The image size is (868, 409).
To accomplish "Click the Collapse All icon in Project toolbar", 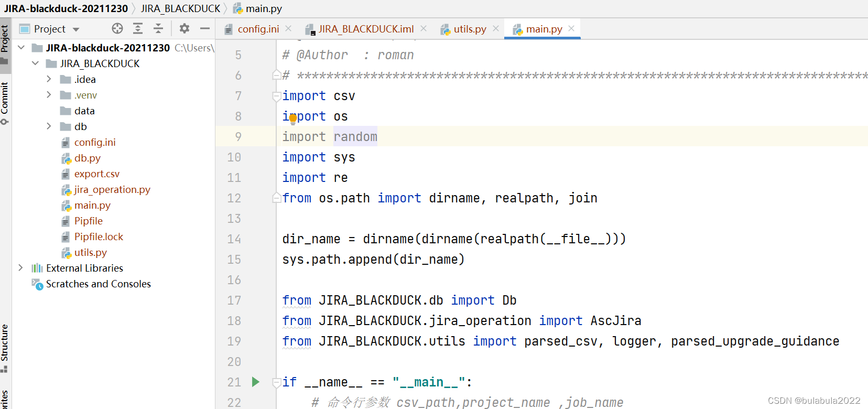I will (x=158, y=28).
